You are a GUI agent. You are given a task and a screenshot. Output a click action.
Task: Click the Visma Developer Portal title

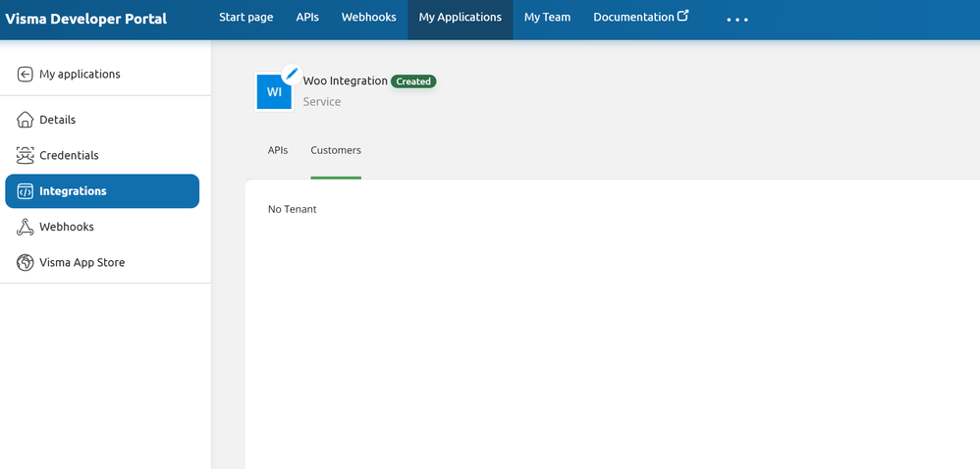(x=85, y=19)
